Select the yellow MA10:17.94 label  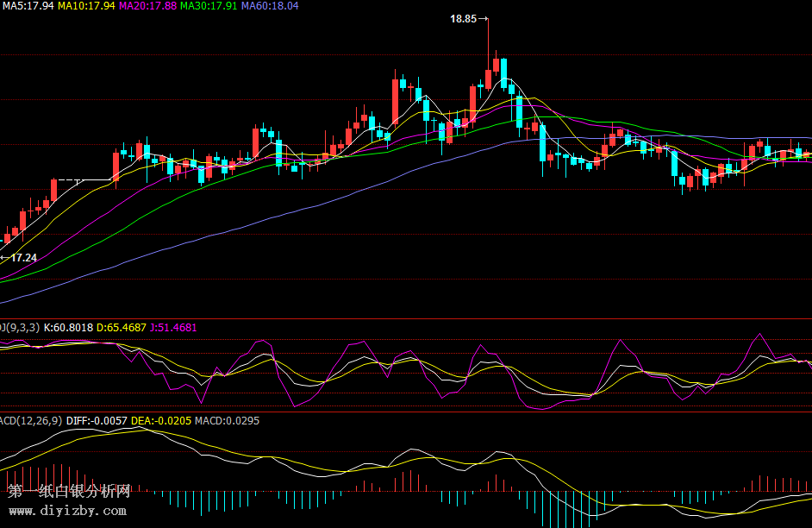(x=86, y=5)
